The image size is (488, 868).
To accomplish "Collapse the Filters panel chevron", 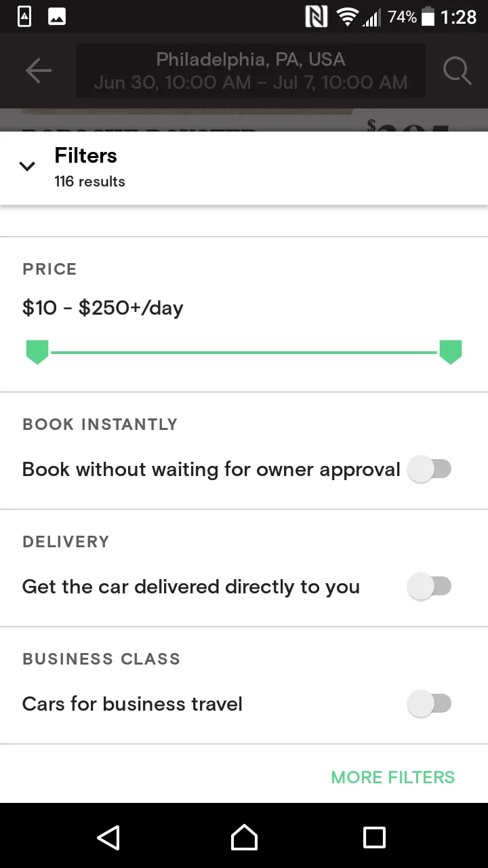I will [x=27, y=166].
